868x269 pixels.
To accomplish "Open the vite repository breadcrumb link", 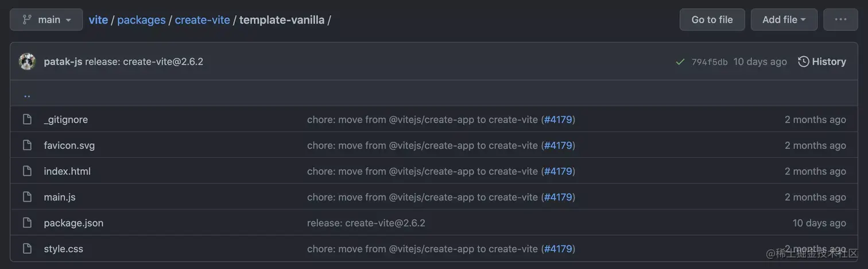I will (x=98, y=20).
